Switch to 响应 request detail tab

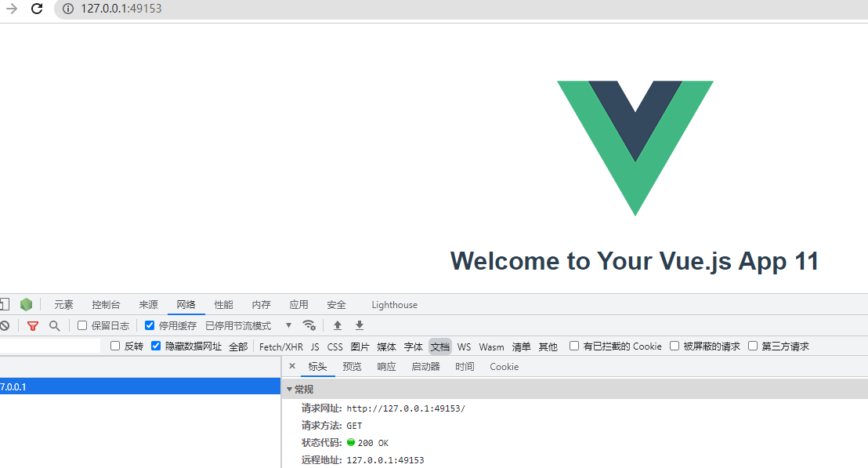(x=386, y=367)
